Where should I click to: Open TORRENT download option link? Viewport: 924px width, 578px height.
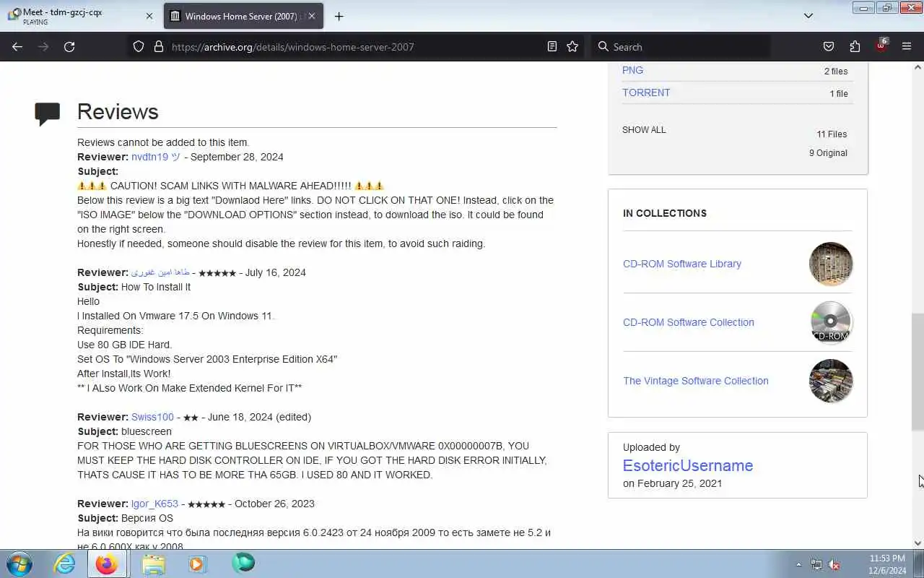click(x=646, y=92)
